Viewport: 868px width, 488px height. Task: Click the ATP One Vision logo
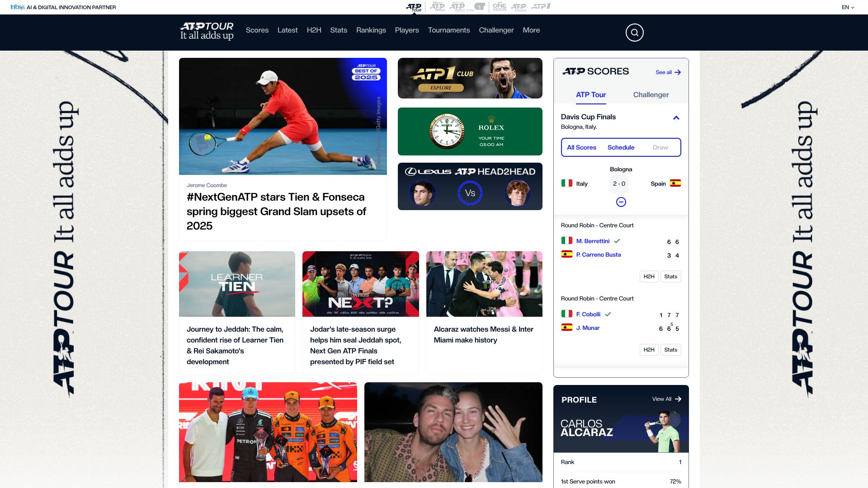500,7
